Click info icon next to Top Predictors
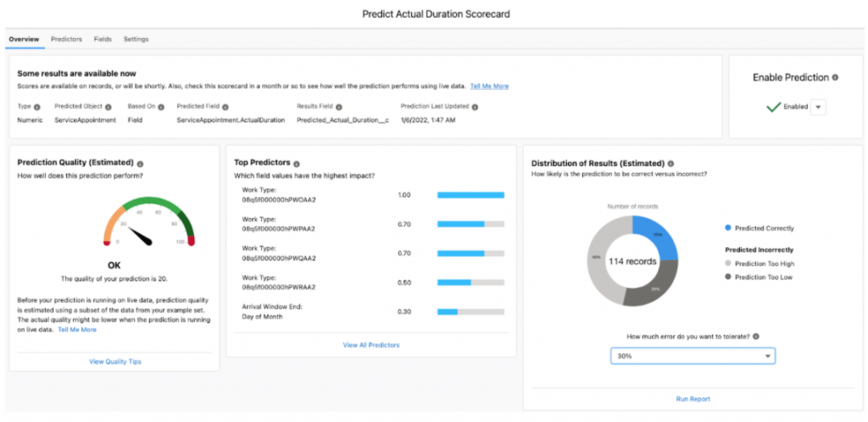Image resolution: width=868 pixels, height=422 pixels. 297,164
